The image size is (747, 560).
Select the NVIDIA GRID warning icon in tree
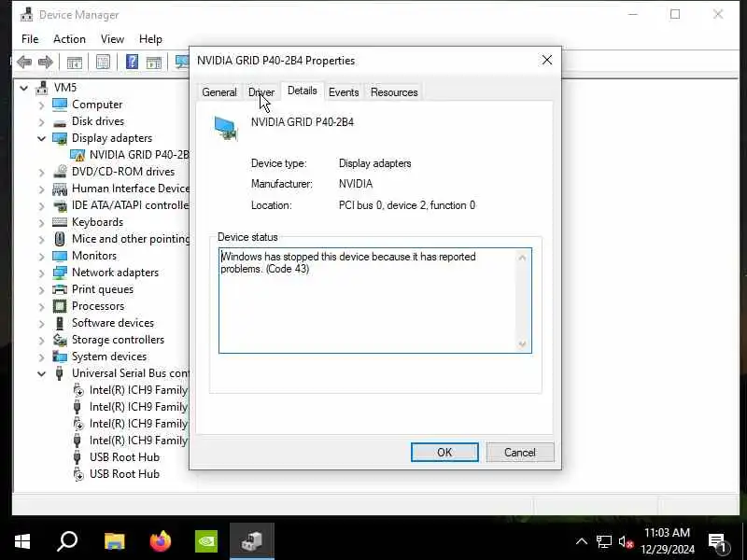[x=78, y=155]
